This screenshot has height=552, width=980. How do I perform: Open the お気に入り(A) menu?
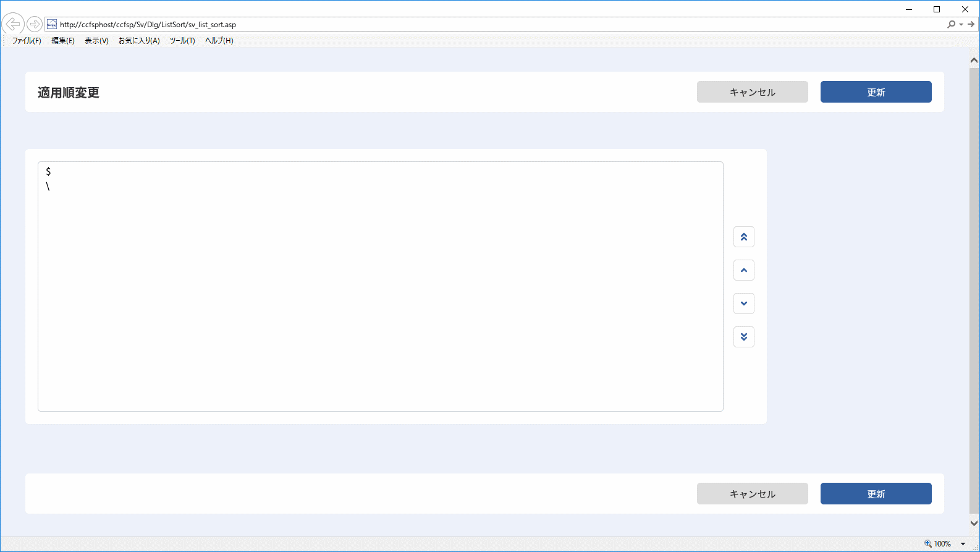(x=139, y=41)
